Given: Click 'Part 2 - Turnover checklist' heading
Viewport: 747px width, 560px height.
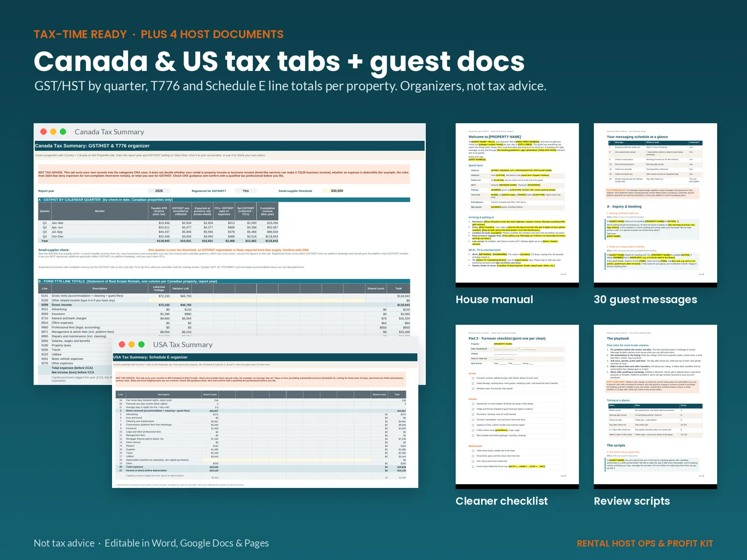Looking at the screenshot, I should click(507, 339).
